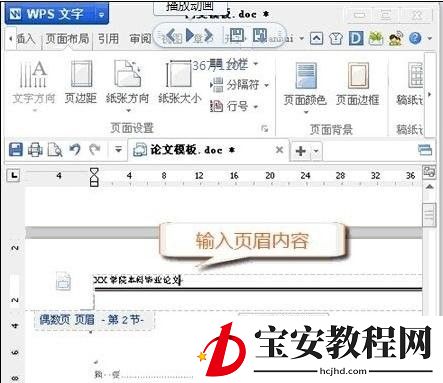Click the play animation button
This screenshot has width=443, height=383.
[x=190, y=35]
